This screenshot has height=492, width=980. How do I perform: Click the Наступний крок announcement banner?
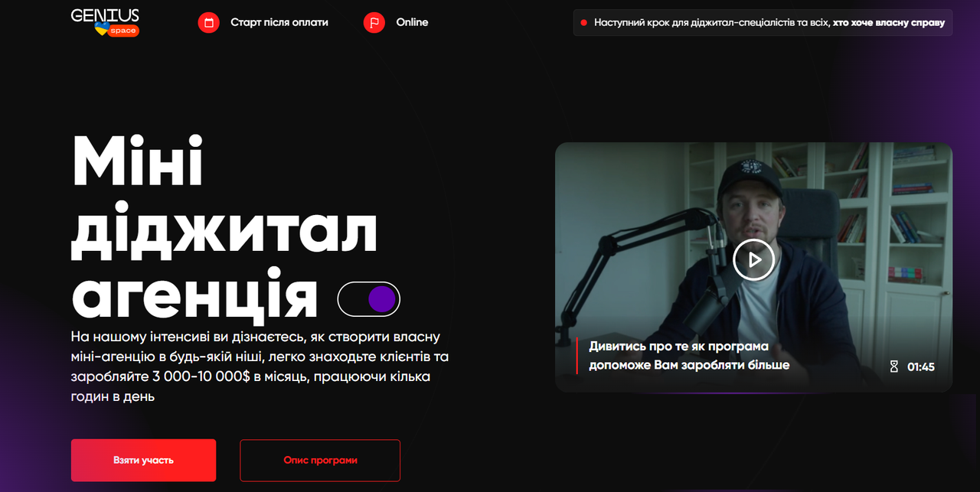(763, 22)
